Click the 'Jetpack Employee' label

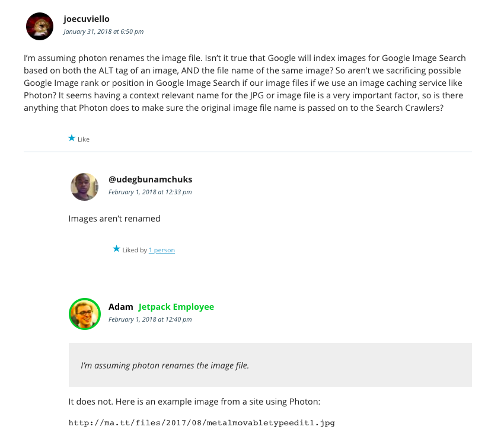tap(176, 306)
